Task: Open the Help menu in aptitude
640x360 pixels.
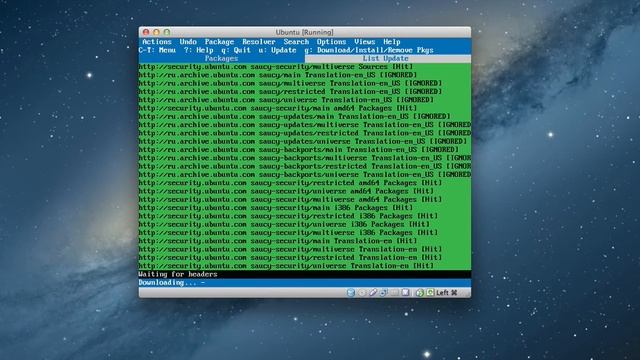Action: tap(392, 42)
